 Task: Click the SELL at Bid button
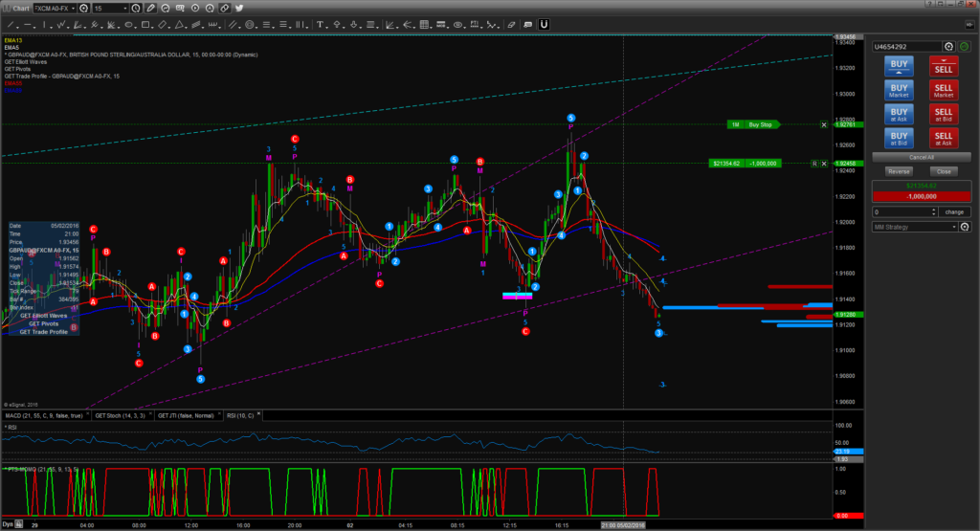(x=943, y=114)
